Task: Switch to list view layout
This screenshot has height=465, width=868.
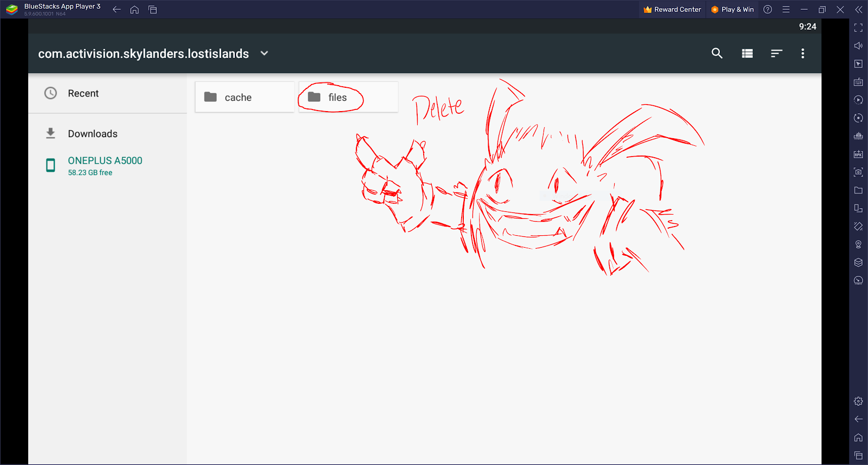Action: tap(747, 53)
